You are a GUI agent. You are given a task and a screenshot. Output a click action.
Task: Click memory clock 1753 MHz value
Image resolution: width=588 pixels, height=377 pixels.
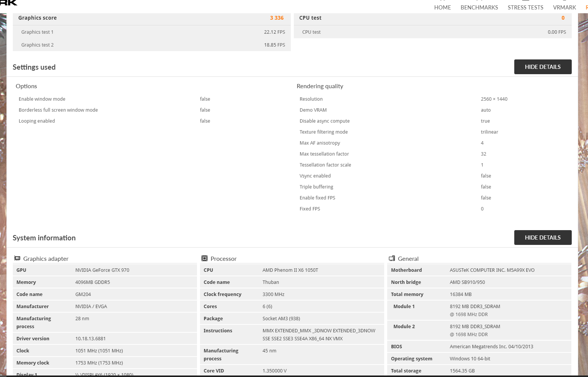pyautogui.click(x=99, y=363)
